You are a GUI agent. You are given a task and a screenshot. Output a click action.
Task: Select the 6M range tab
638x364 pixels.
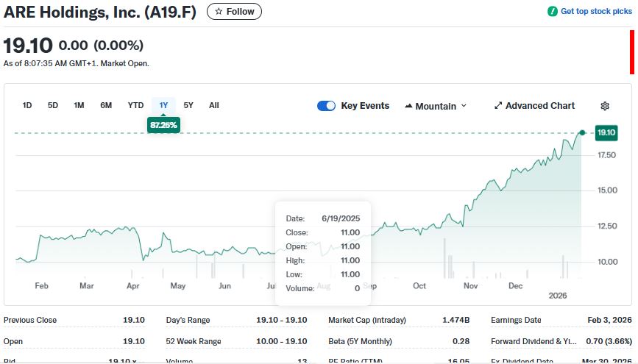106,105
